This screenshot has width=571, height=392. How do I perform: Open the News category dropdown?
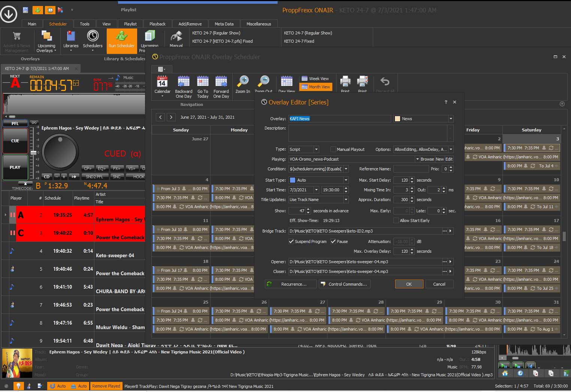(x=451, y=119)
